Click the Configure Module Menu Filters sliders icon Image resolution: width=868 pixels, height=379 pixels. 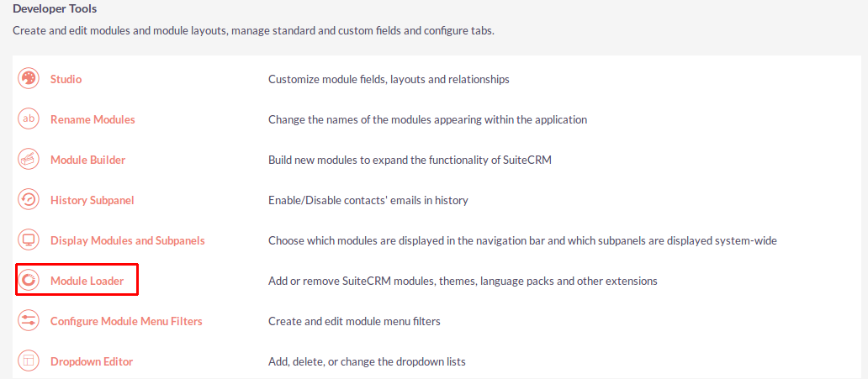coord(28,321)
